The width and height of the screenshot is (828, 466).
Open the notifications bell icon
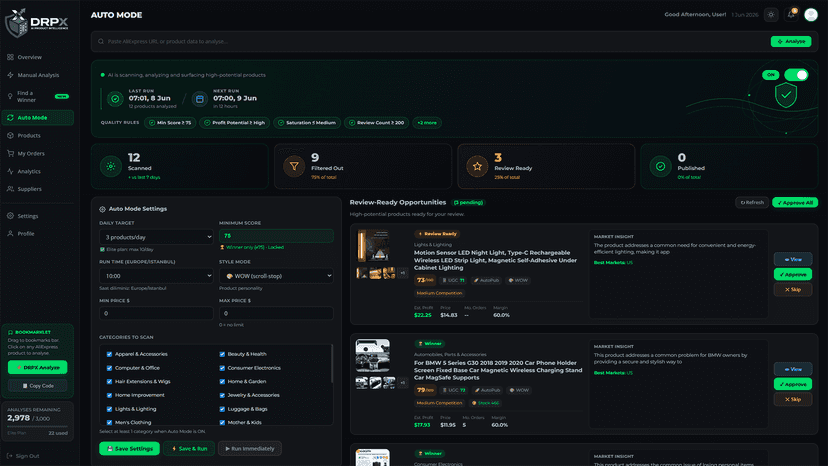[x=791, y=15]
